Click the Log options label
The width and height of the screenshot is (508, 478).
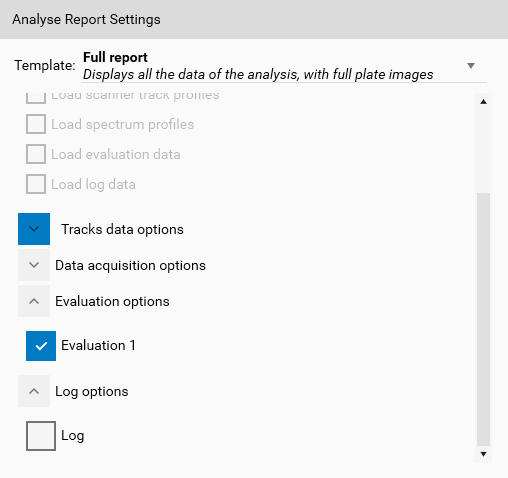point(92,391)
